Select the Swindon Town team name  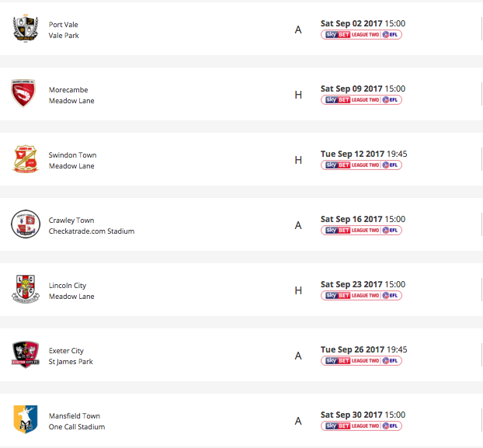click(x=72, y=155)
